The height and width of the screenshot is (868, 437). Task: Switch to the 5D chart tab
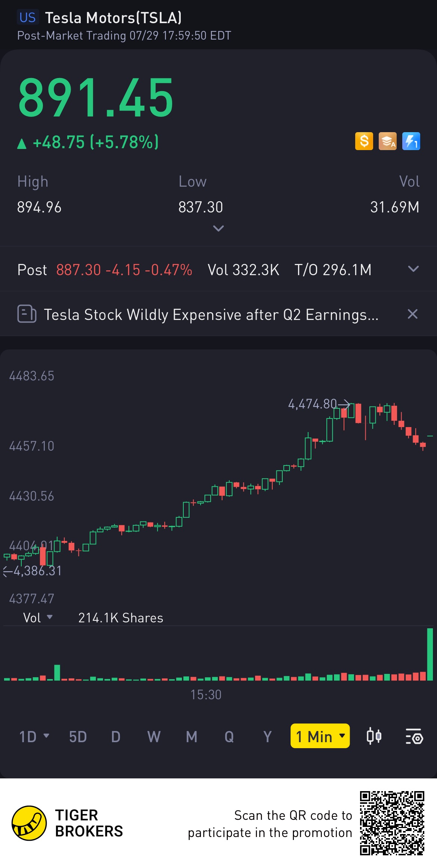click(78, 737)
